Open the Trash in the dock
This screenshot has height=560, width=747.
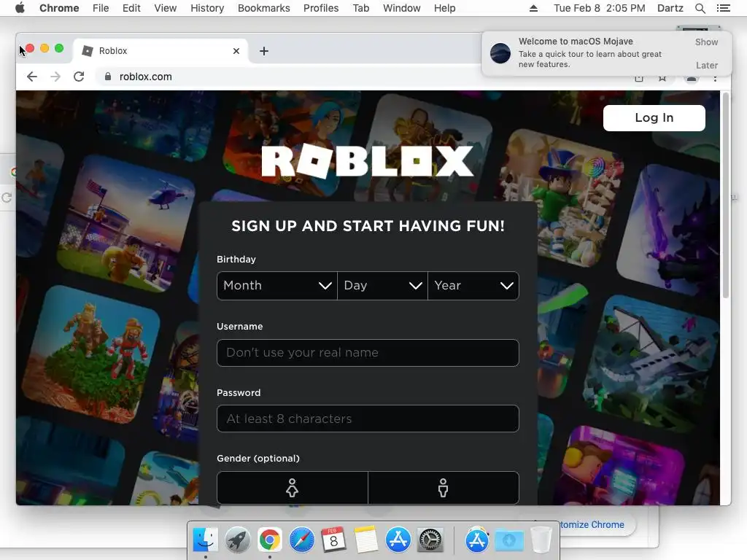point(541,540)
